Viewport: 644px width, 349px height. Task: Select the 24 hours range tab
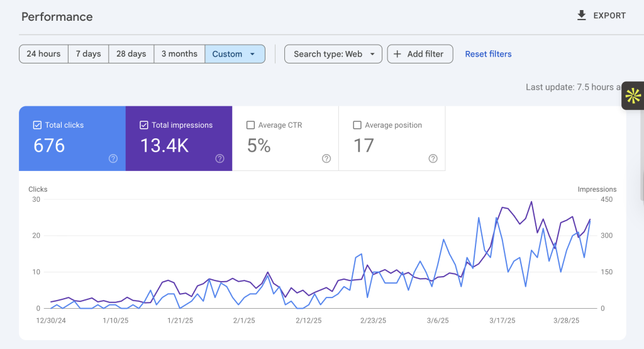(x=43, y=54)
